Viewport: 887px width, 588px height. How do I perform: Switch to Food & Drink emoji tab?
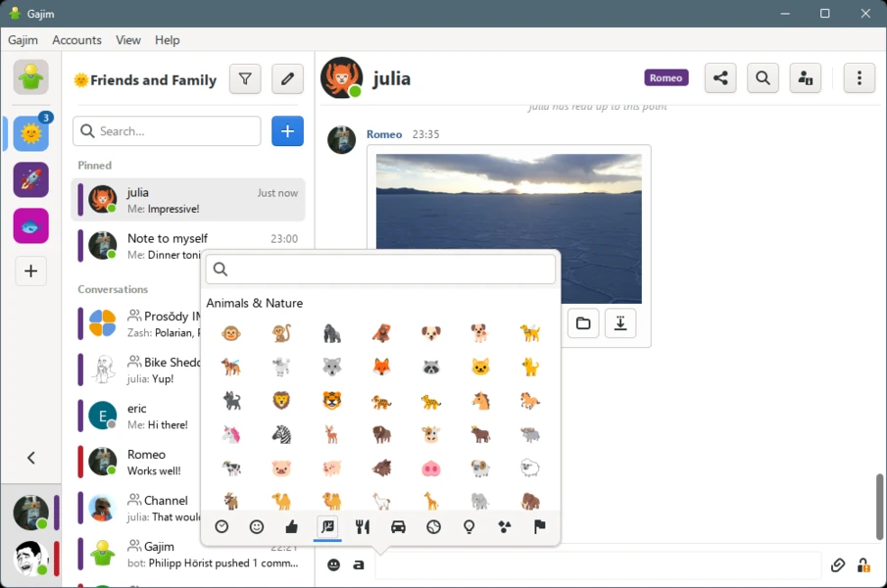click(363, 527)
